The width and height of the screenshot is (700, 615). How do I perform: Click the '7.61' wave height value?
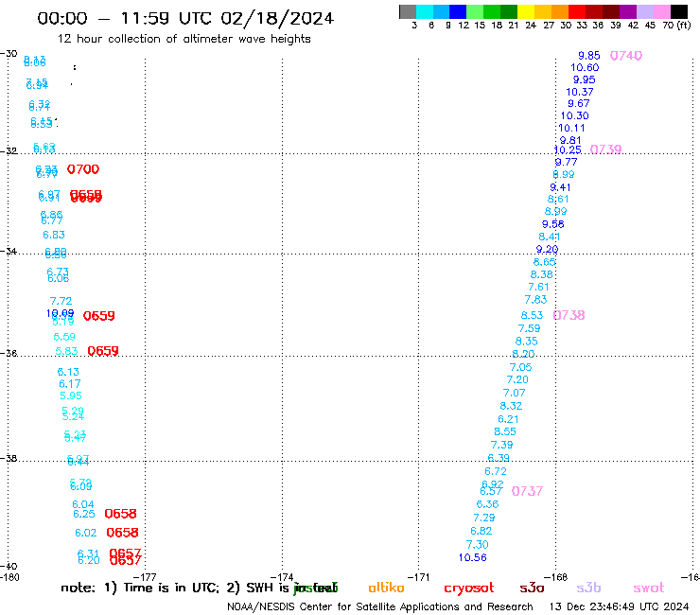point(538,288)
